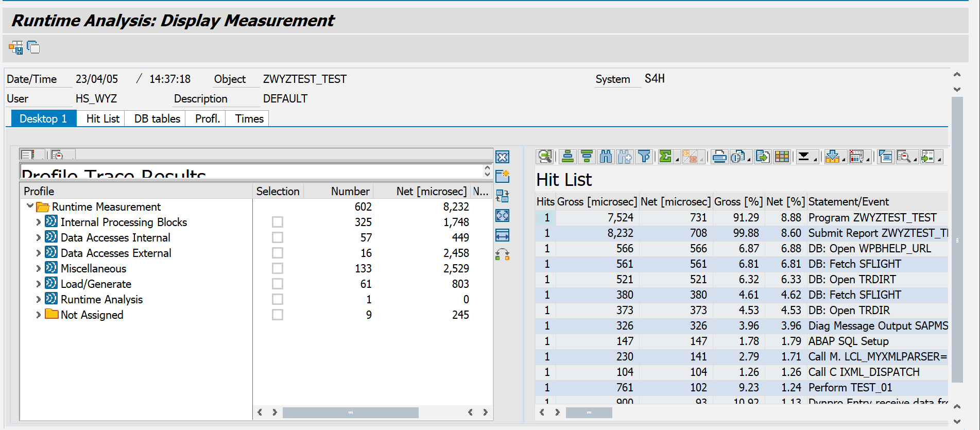980x430 pixels.
Task: Click the Set Filter funnel icon
Action: [644, 157]
